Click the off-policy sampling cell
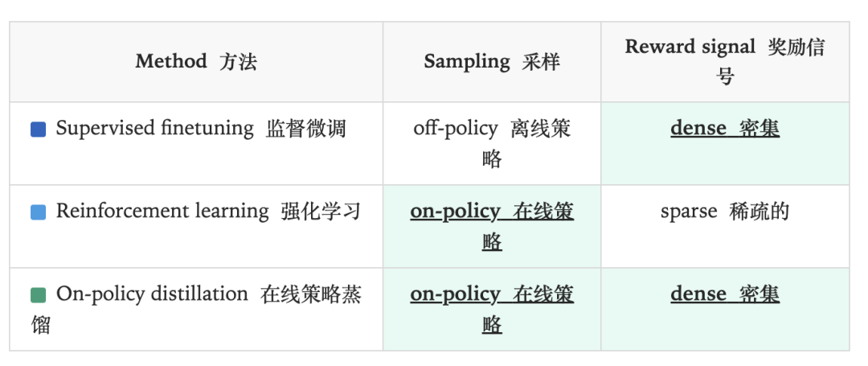 point(492,143)
